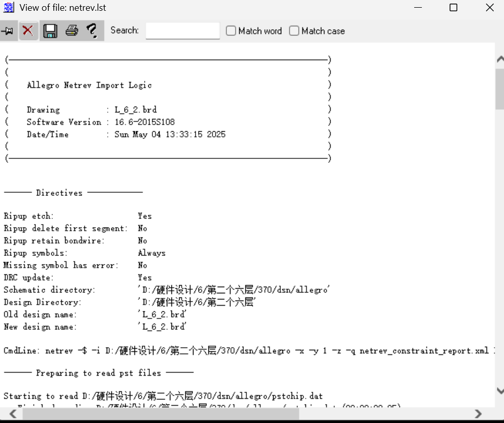Click the 'CmdLine: netrev' line
The height and width of the screenshot is (423, 504).
(x=249, y=351)
